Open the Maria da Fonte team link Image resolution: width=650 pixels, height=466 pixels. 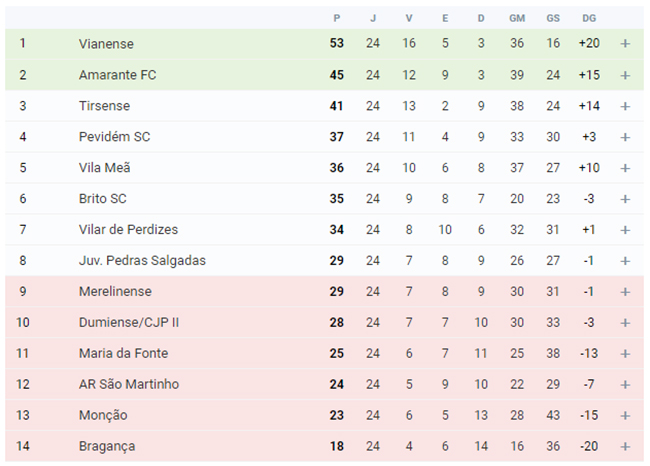pos(124,353)
